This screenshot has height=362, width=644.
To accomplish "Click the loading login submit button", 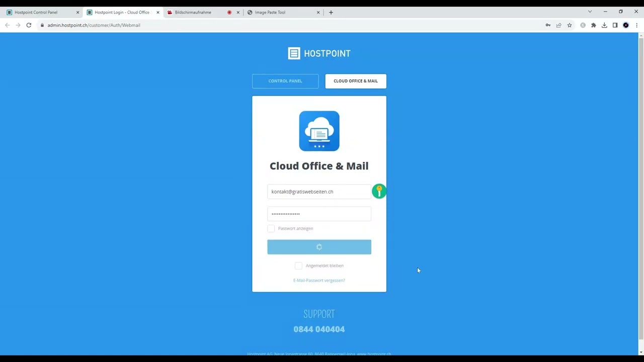I will [x=319, y=247].
